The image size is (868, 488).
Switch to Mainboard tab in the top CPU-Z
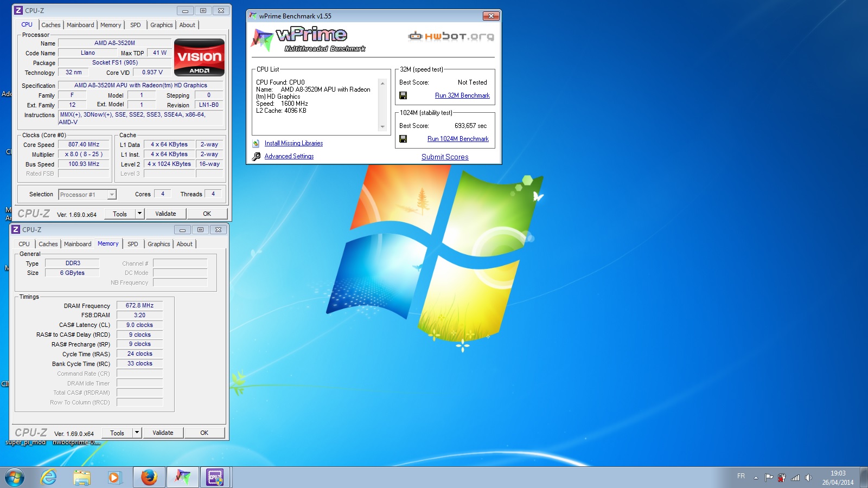point(80,25)
